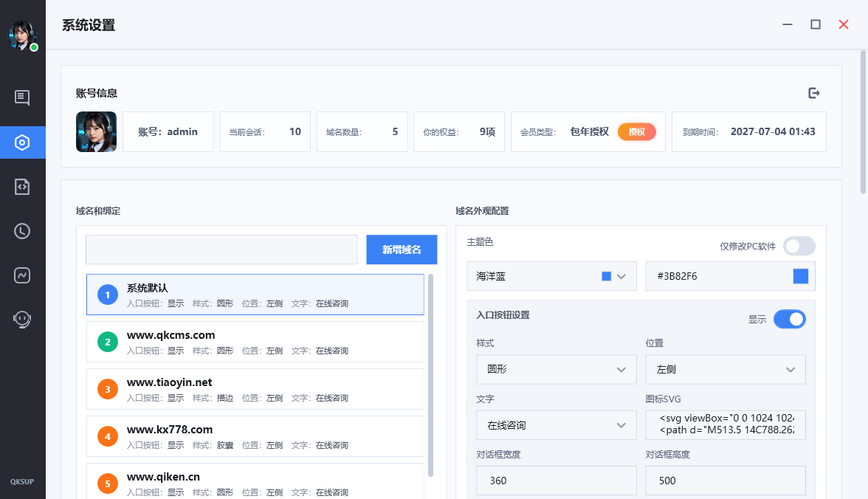Click the main page vertical scrollbar
The height and width of the screenshot is (499, 868).
pos(863,122)
